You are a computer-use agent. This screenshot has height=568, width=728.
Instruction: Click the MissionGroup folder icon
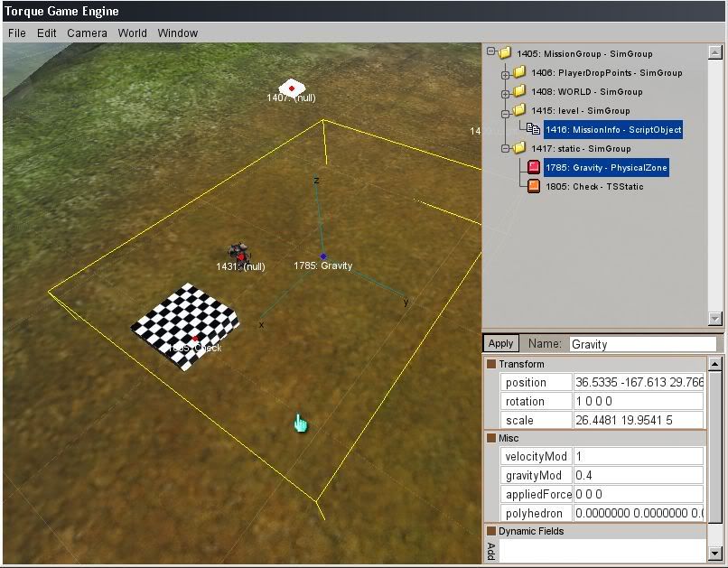[505, 53]
